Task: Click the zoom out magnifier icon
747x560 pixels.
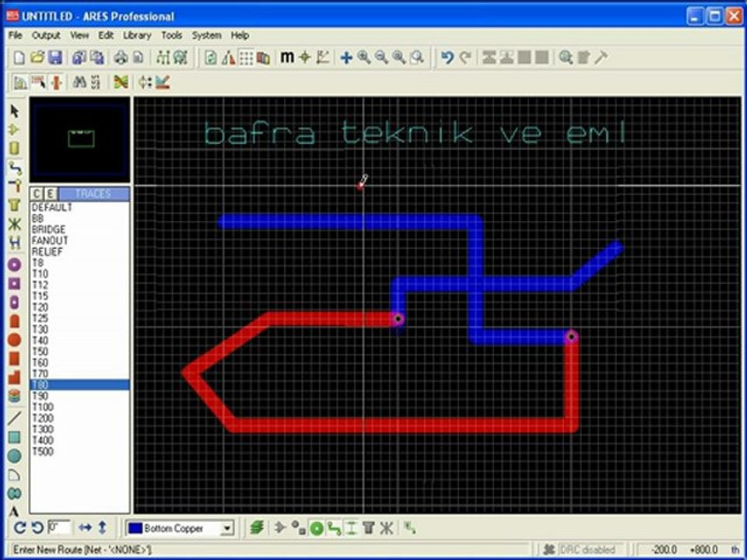Action: pyautogui.click(x=381, y=58)
